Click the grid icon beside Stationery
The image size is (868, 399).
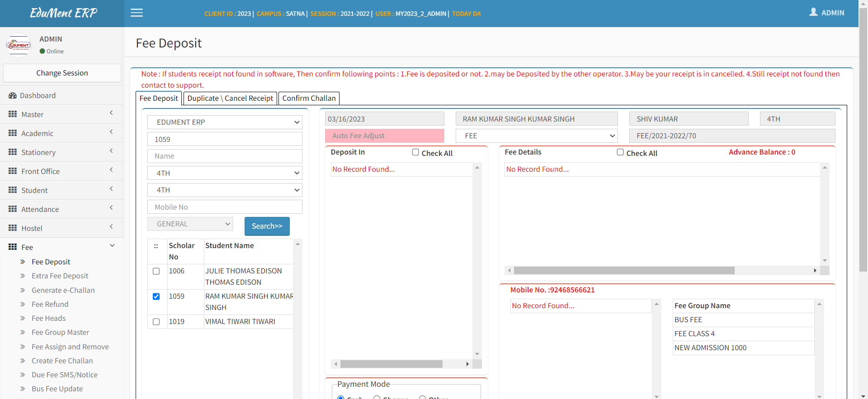[13, 152]
